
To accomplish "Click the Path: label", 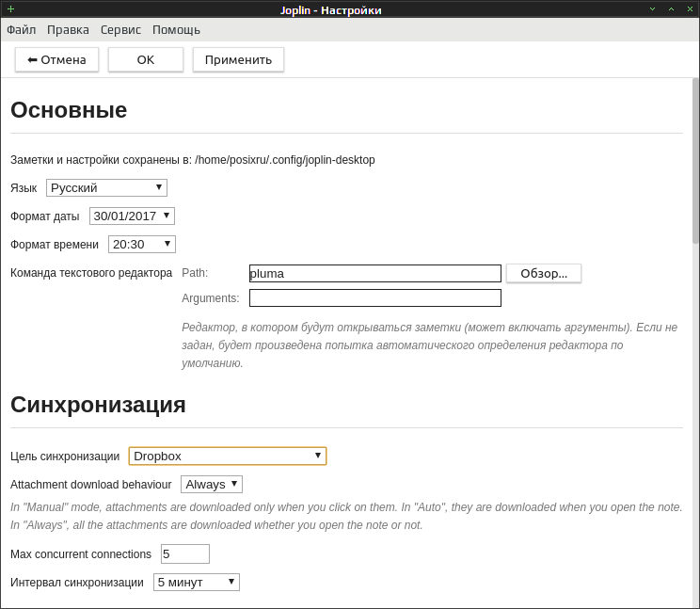I will tap(195, 273).
